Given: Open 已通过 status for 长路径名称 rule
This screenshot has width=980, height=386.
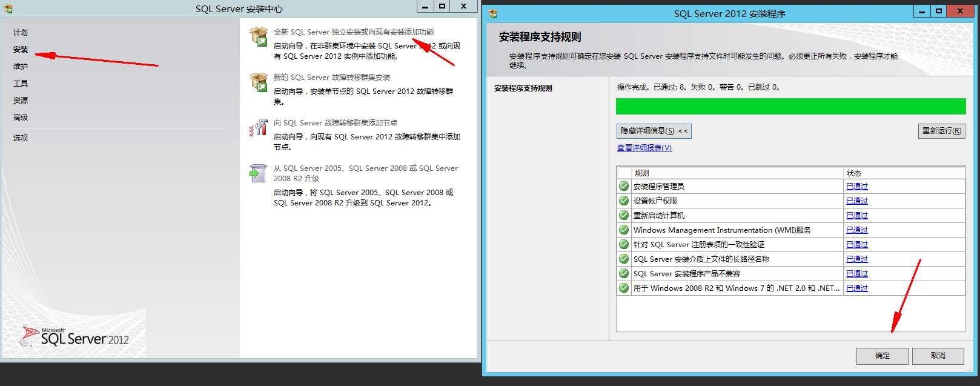Looking at the screenshot, I should click(x=857, y=259).
